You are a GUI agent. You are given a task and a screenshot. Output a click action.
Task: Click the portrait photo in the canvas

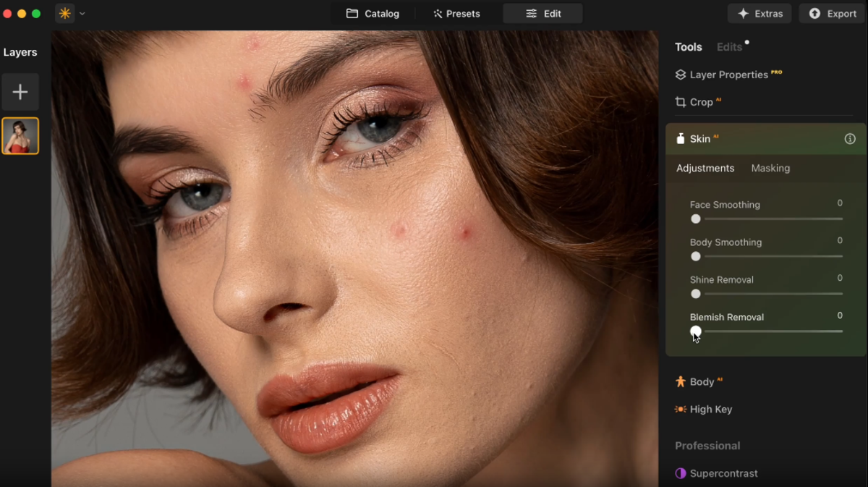pos(354,258)
